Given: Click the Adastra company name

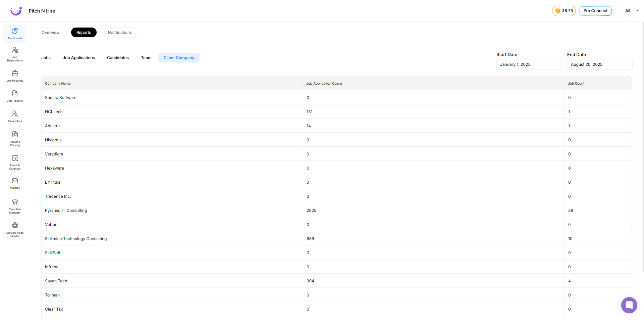Looking at the screenshot, I should coord(52,126).
